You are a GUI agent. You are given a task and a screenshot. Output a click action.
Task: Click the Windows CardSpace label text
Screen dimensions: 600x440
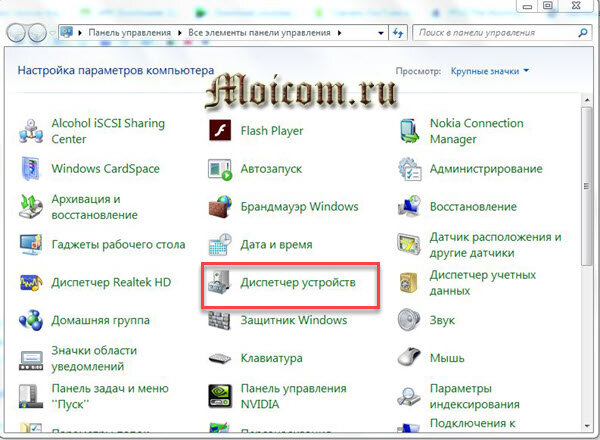point(106,169)
